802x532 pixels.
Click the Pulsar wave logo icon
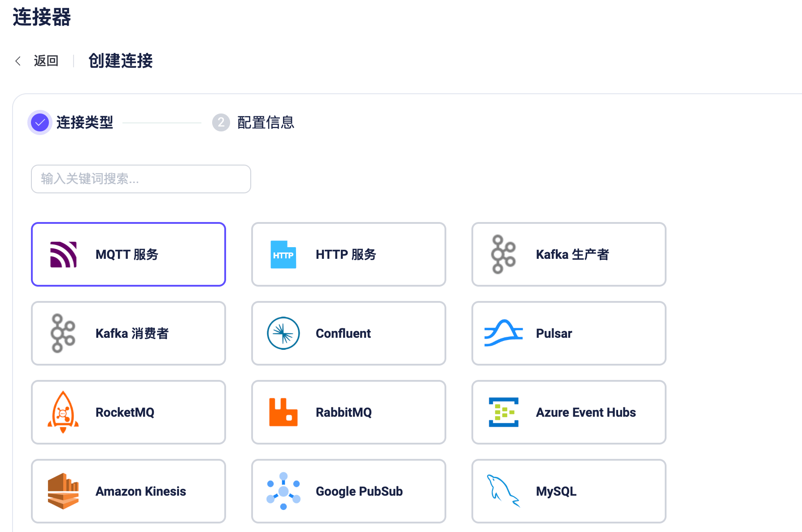pyautogui.click(x=503, y=333)
